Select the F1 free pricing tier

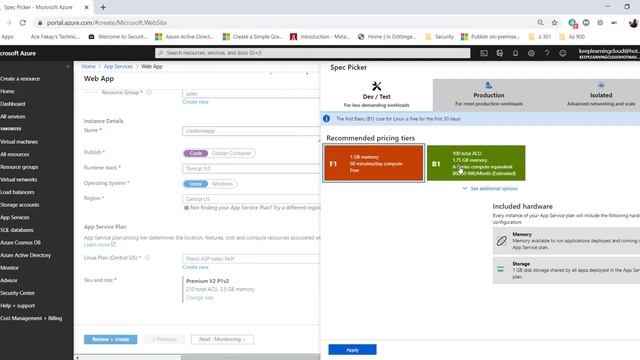coord(373,163)
